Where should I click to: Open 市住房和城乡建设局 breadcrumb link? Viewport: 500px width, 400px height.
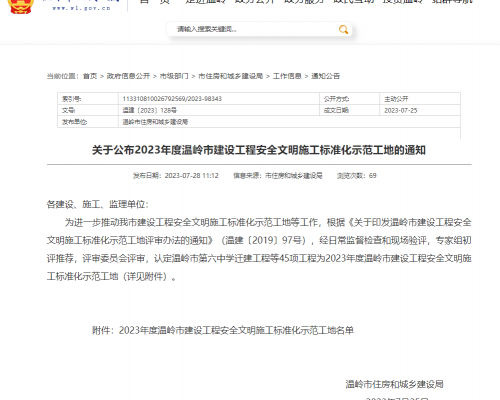(x=231, y=76)
